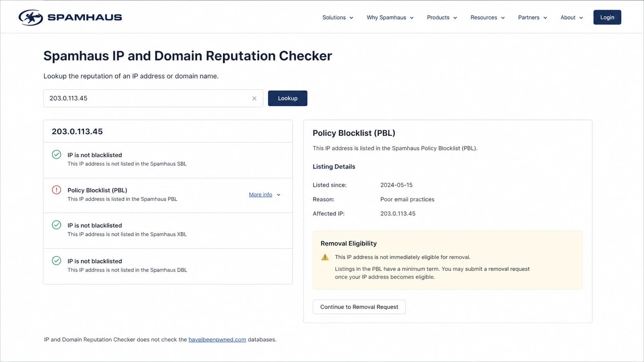Screen dimensions: 644x362
Task: Open the haveibeenpwned.com link
Action: click(x=217, y=340)
